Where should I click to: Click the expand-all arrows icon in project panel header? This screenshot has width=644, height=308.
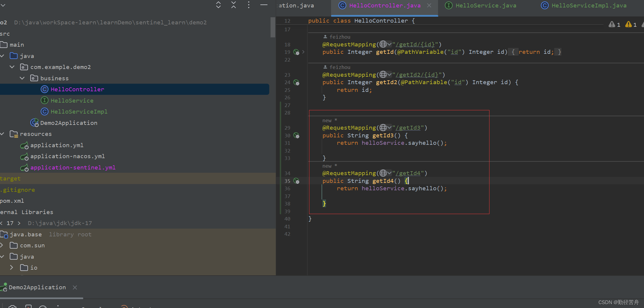click(x=218, y=5)
